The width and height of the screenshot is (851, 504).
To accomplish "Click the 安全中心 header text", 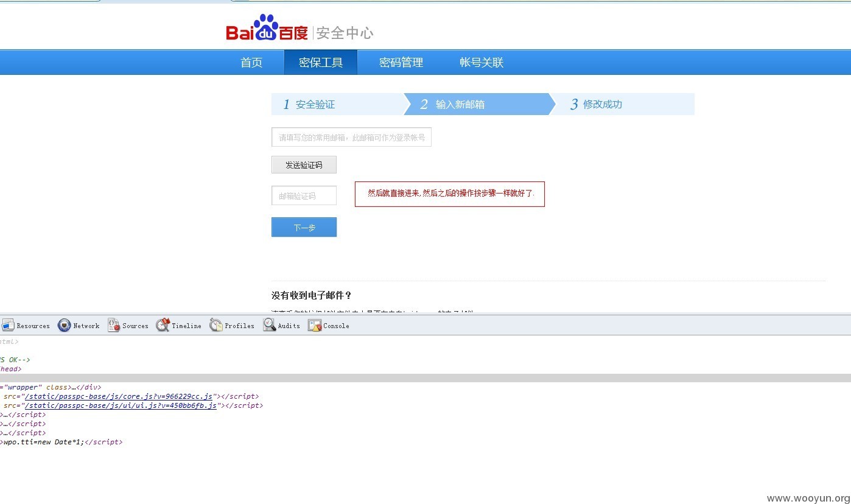I will (x=345, y=33).
